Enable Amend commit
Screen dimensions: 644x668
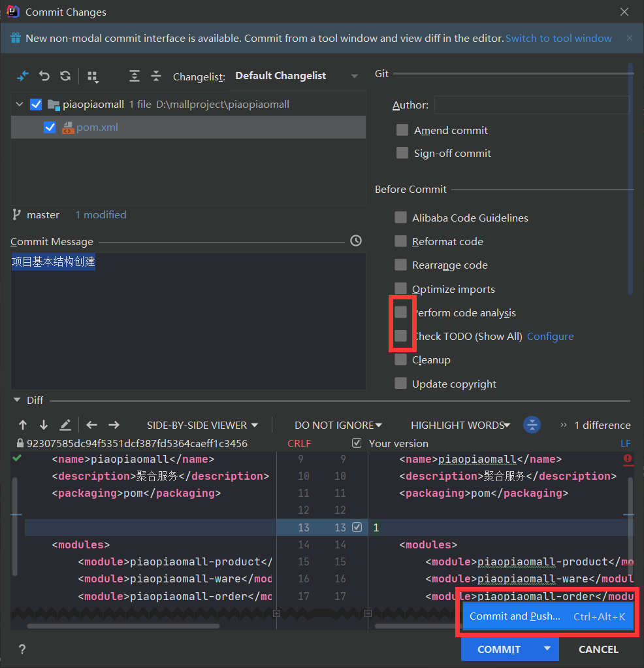(402, 130)
